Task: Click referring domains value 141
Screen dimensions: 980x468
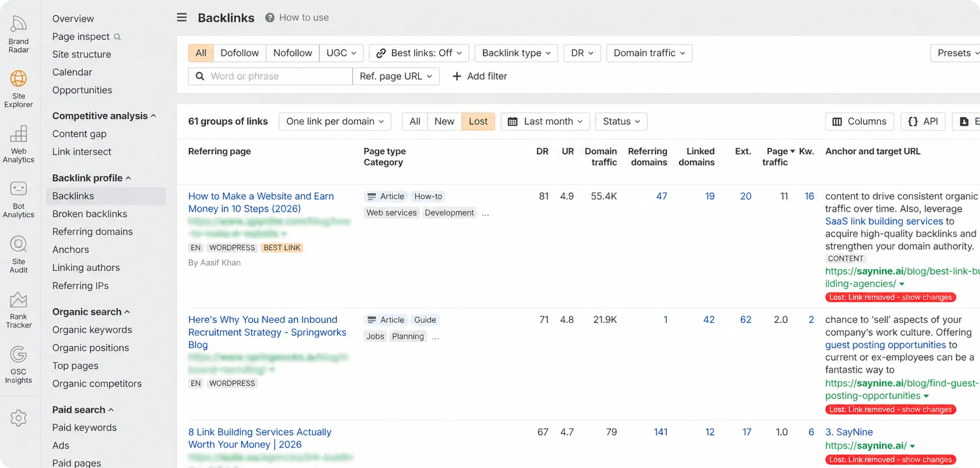Action: click(660, 432)
